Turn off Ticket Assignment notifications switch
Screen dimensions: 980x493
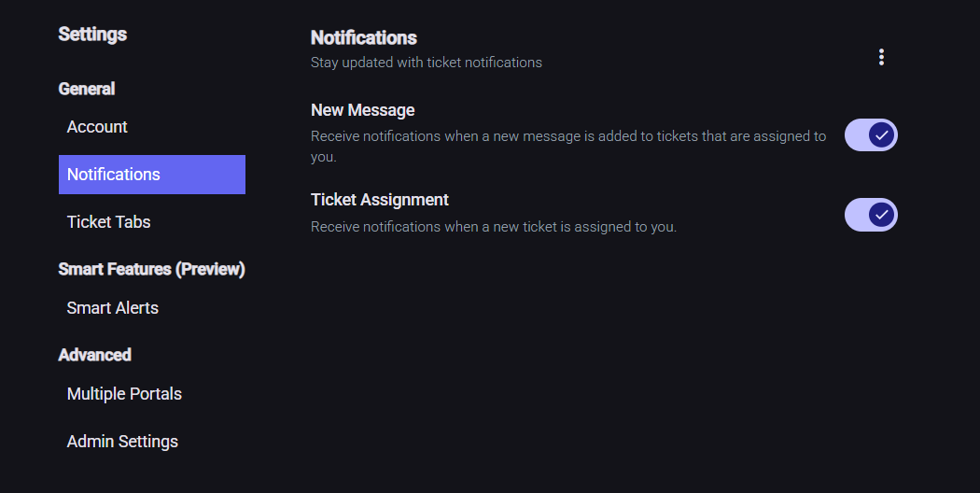[870, 216]
